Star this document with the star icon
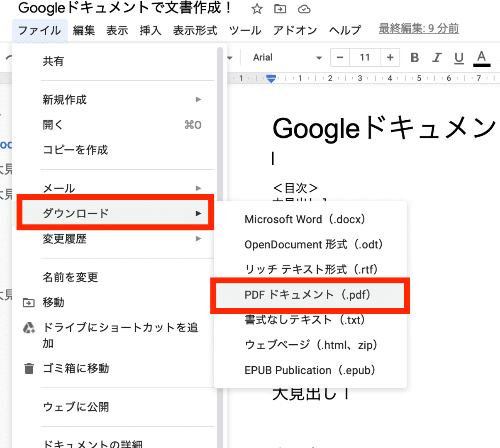The image size is (500, 448). tap(257, 9)
